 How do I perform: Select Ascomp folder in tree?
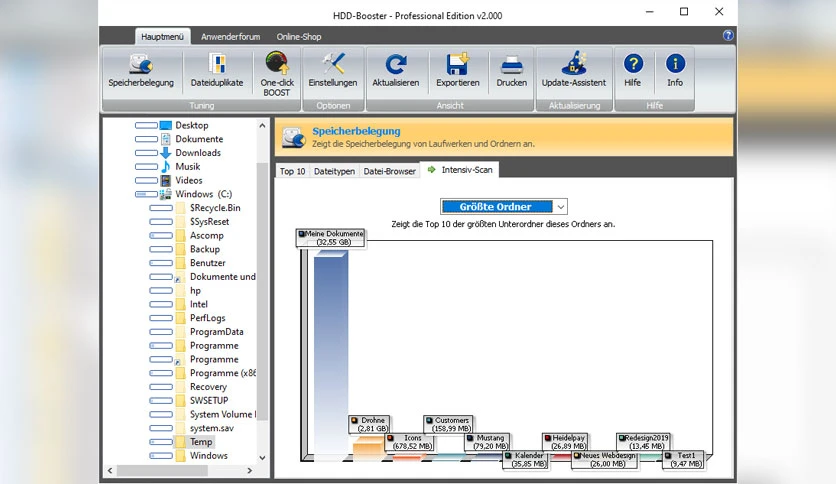click(206, 236)
